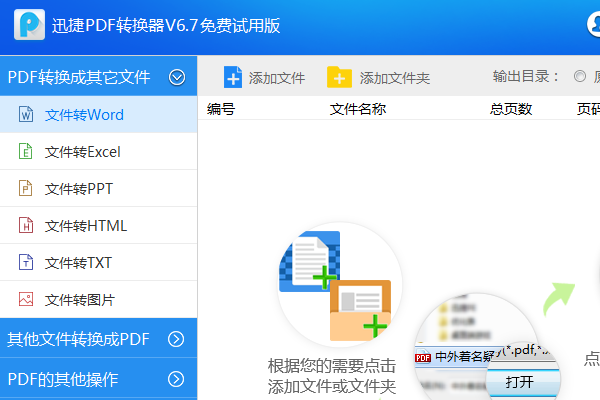Click the 输出目录 label
This screenshot has width=600, height=400.
[525, 76]
